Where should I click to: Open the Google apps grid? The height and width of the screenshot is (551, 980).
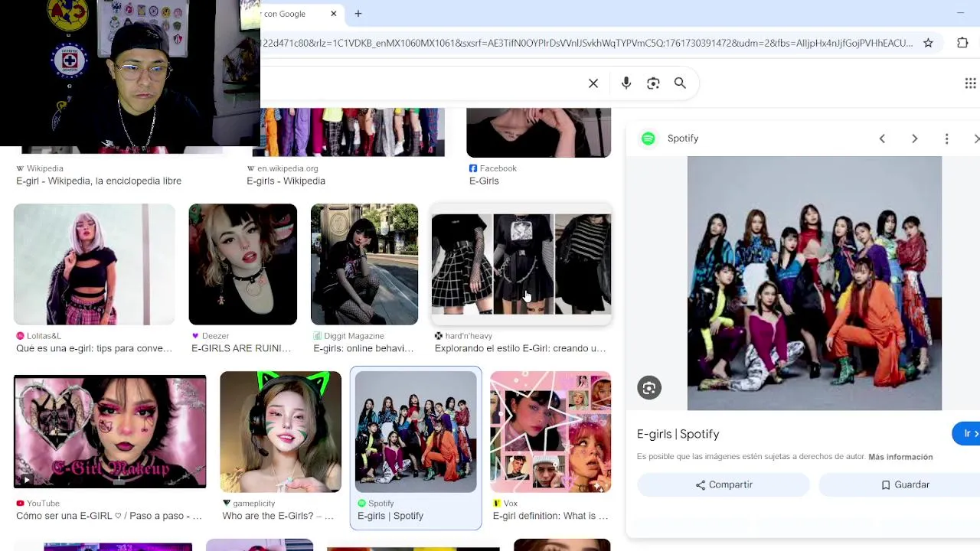point(970,83)
